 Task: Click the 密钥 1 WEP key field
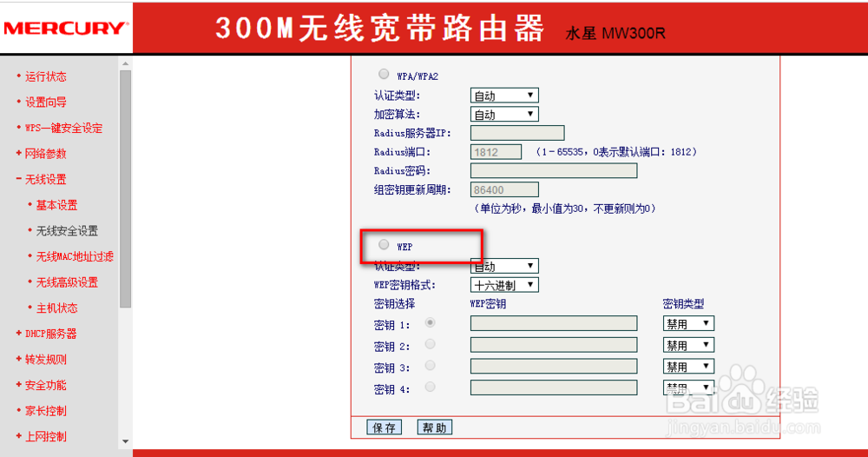[x=554, y=323]
